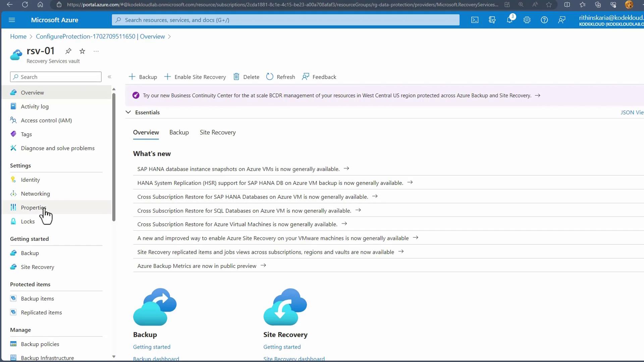Image resolution: width=644 pixels, height=362 pixels.
Task: Click the sidebar vertical scrollbar
Action: coord(114,158)
